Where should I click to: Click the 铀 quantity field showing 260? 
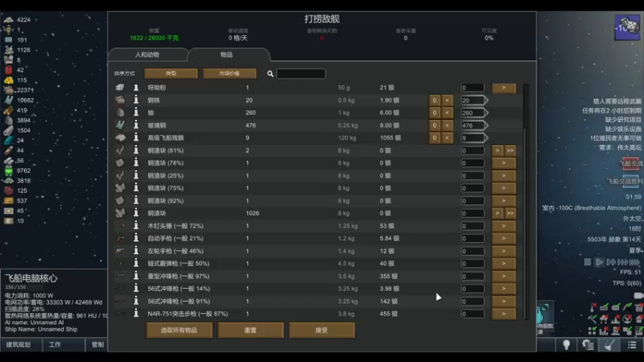(x=473, y=113)
